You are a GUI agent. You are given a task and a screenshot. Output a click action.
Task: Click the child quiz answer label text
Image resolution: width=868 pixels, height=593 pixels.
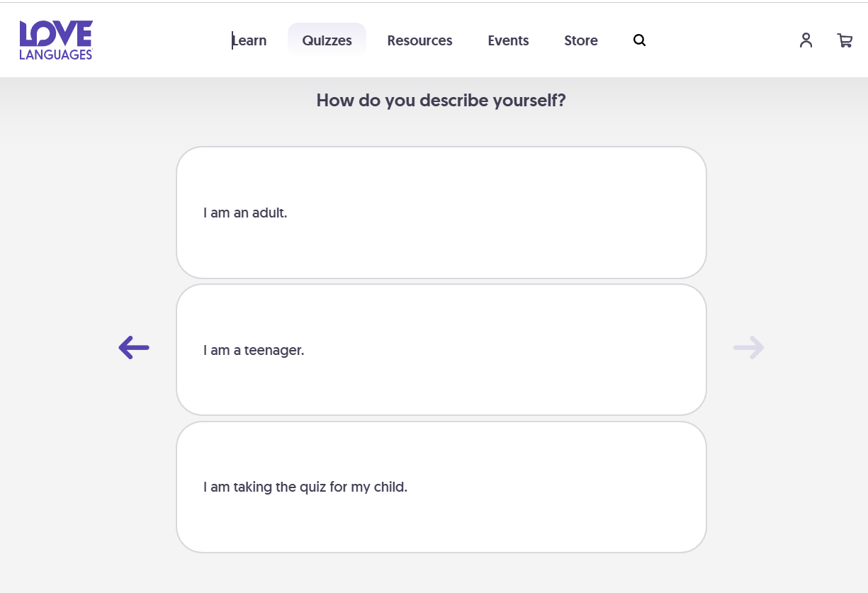[305, 487]
